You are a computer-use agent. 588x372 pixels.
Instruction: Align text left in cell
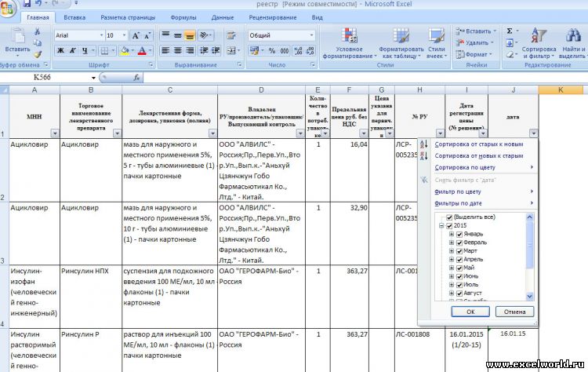click(x=165, y=51)
